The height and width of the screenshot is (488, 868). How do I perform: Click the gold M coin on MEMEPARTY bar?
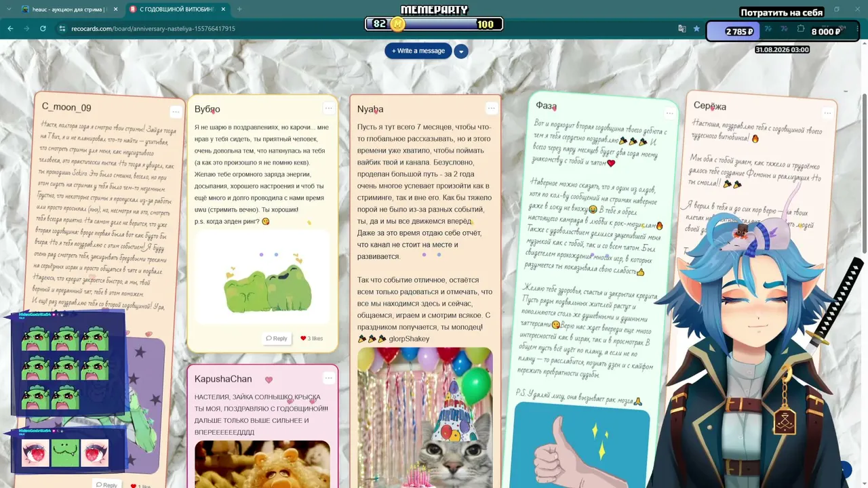pos(398,24)
